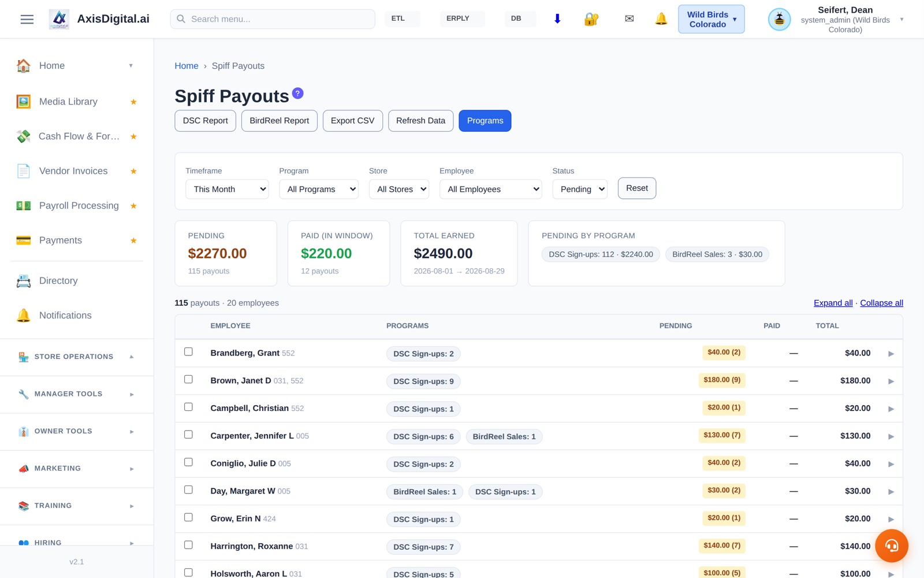Open the Store filter dropdown
The image size is (924, 578).
(399, 189)
